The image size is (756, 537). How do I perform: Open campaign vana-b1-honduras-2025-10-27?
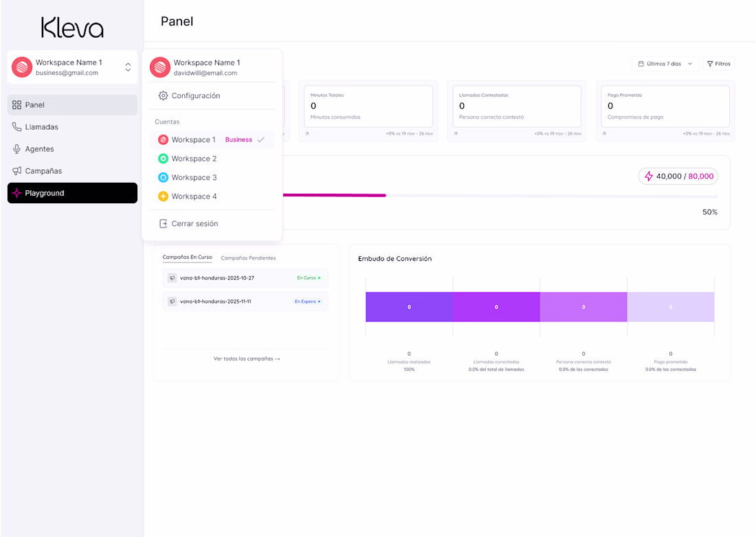(x=245, y=278)
